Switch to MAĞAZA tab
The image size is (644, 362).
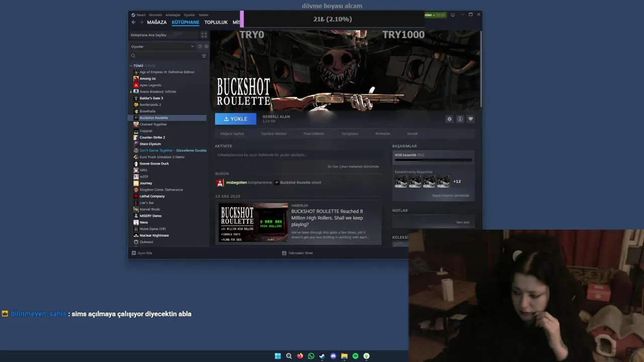[156, 22]
